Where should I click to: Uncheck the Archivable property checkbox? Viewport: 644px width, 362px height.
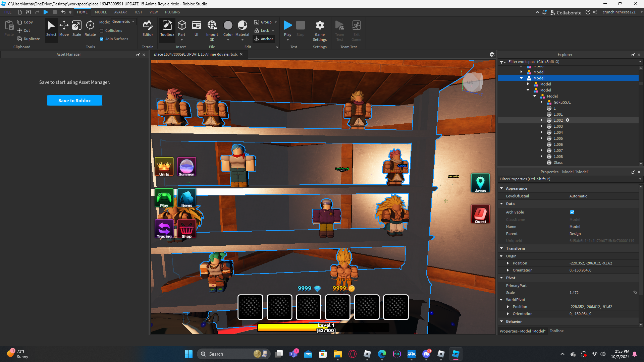[x=572, y=212]
